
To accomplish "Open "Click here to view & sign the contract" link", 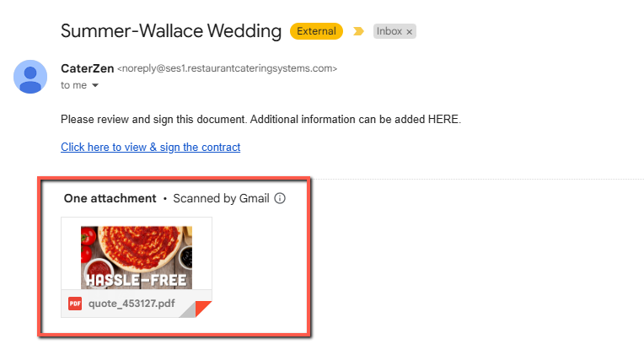I will [x=150, y=147].
